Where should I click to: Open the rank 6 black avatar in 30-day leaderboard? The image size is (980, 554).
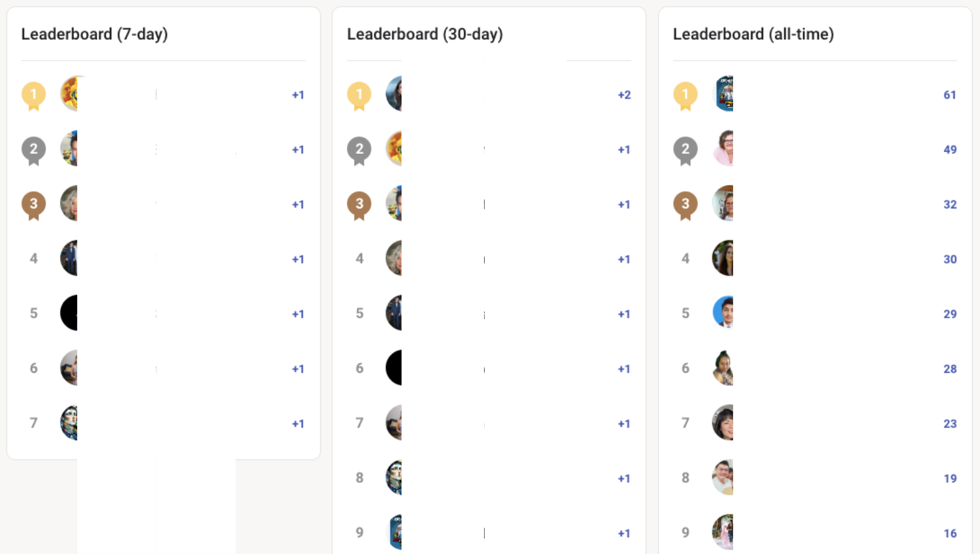pyautogui.click(x=394, y=368)
